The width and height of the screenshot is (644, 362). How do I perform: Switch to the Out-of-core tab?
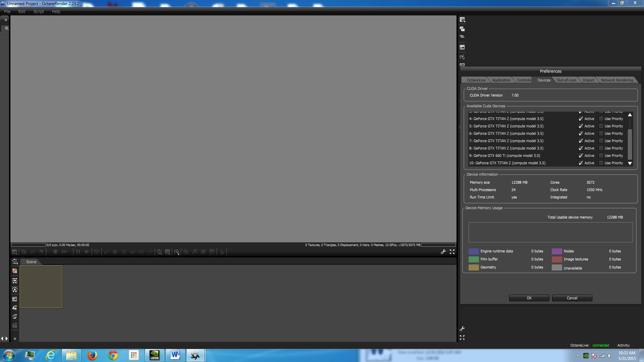(566, 80)
